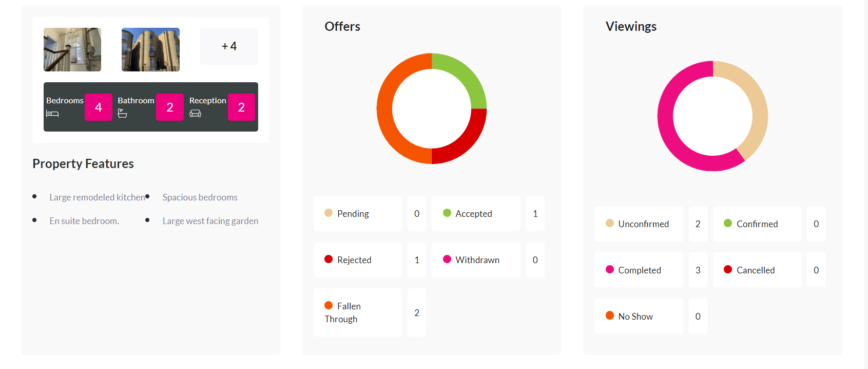Click the bathtub icon under Bathroom

122,114
